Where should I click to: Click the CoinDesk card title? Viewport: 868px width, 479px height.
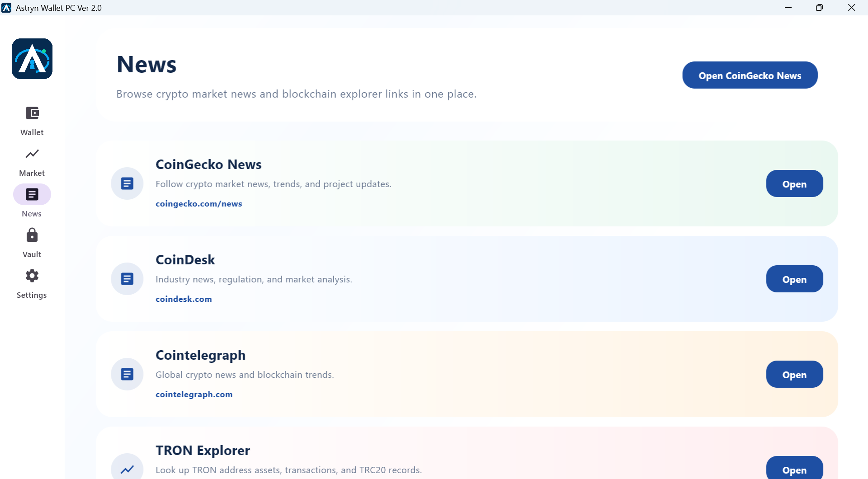(185, 260)
